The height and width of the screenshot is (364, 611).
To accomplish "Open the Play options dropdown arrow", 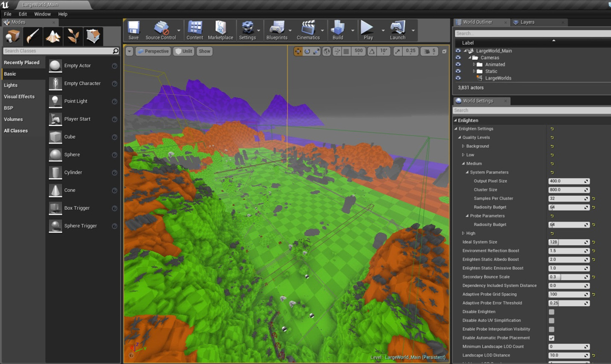I will click(383, 31).
